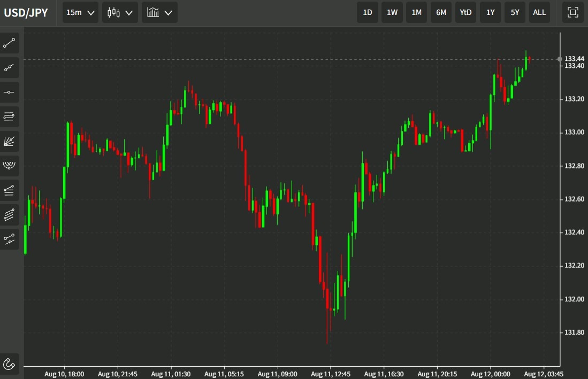Click the 132.60 price axis label
This screenshot has width=588, height=379.
574,199
